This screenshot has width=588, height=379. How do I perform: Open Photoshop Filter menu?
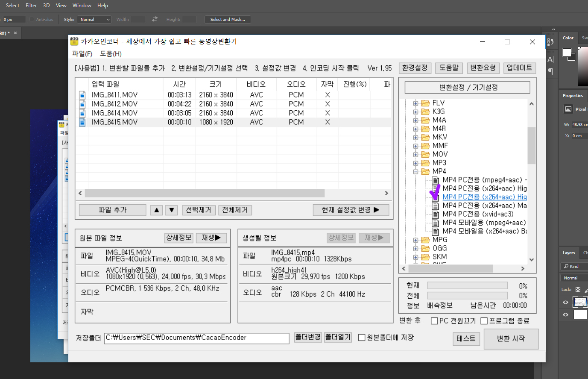coord(31,6)
